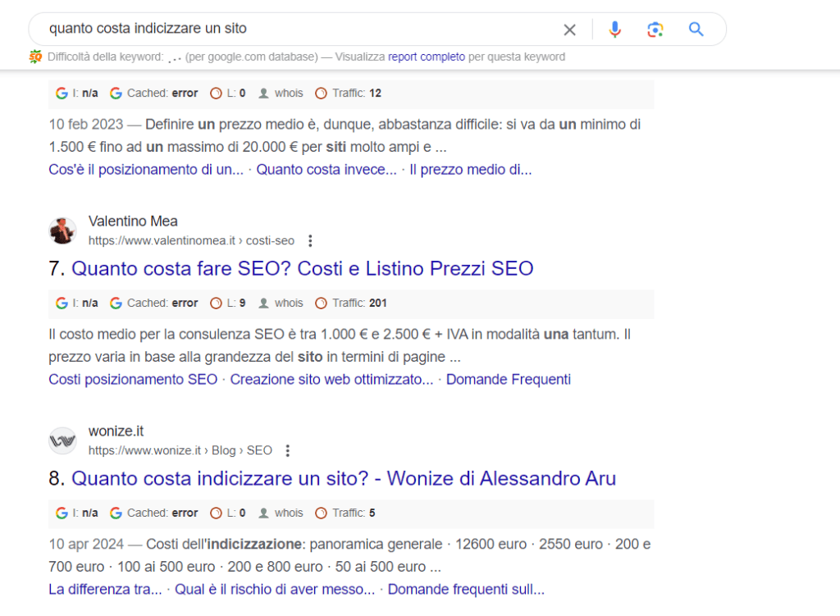Open 'Qual è il rischio di aver messo...' sitelink
The image size is (840, 616).
[275, 590]
